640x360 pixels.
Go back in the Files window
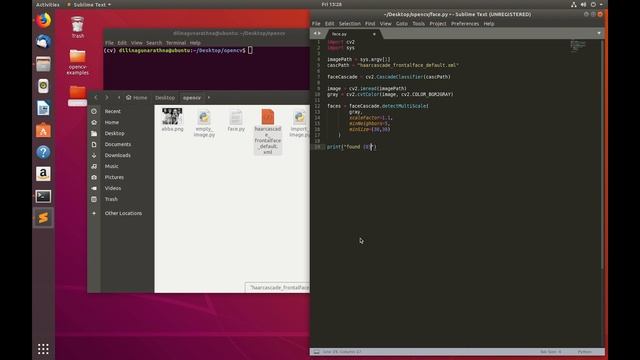(x=96, y=98)
